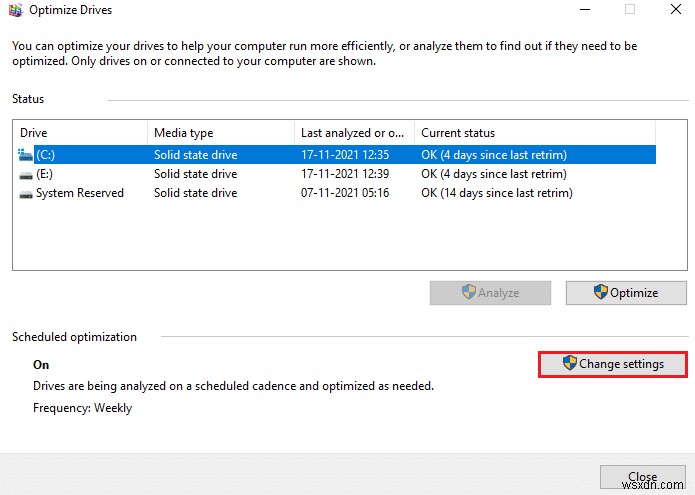Image resolution: width=695 pixels, height=495 pixels.
Task: Click the scheduled optimization 'On' status text
Action: tap(41, 365)
